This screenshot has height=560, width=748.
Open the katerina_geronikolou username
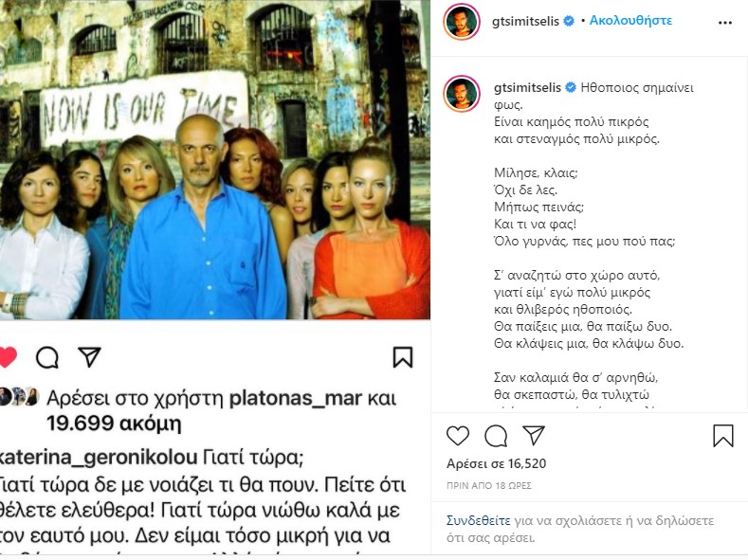click(x=98, y=458)
